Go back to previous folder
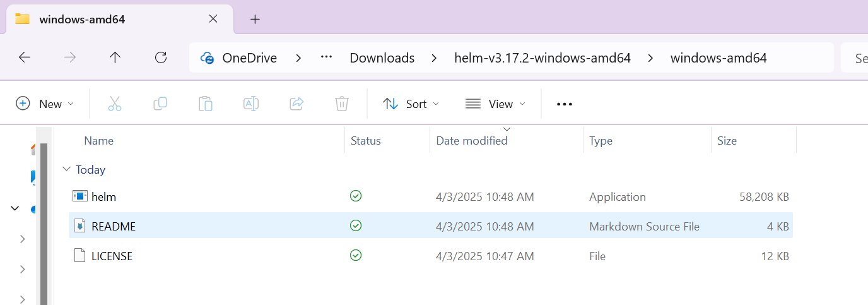 click(25, 57)
